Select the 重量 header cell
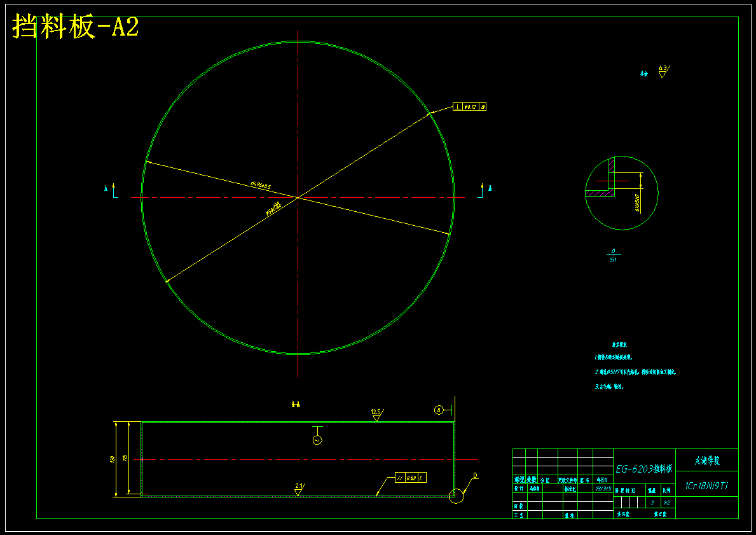The width and height of the screenshot is (756, 535). [x=652, y=490]
